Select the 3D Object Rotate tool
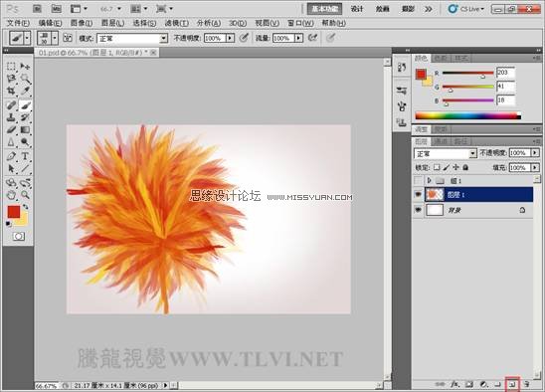 click(11, 182)
